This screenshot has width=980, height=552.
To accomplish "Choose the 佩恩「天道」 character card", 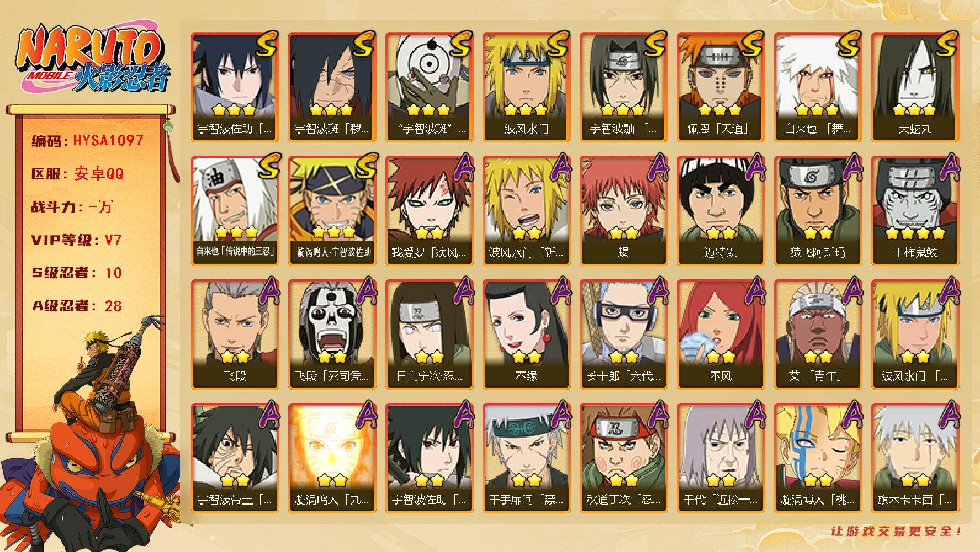I will coord(721,87).
